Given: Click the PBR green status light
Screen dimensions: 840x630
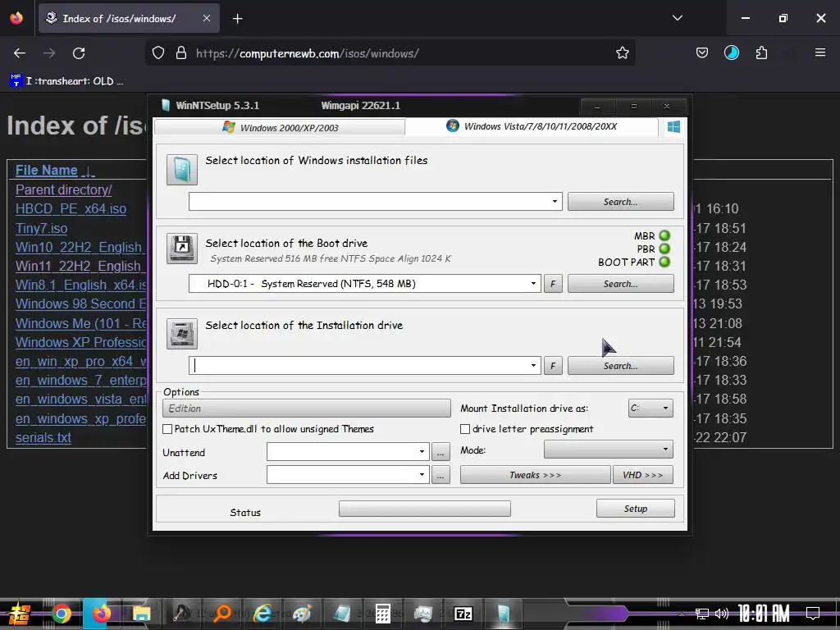Looking at the screenshot, I should click(664, 249).
